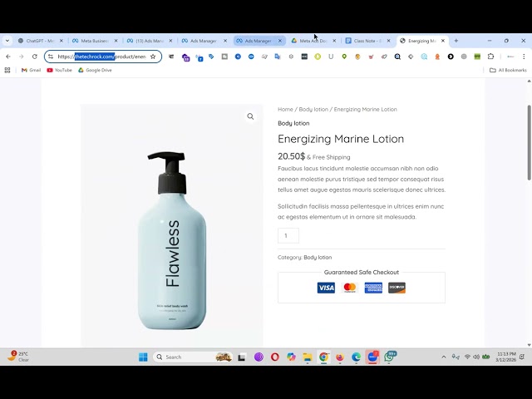Go back using the browser back arrow
Image resolution: width=532 pixels, height=399 pixels.
click(x=8, y=57)
